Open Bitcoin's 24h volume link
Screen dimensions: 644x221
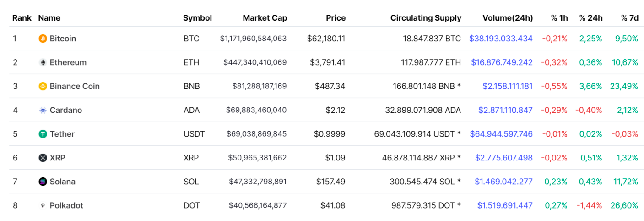coord(501,39)
